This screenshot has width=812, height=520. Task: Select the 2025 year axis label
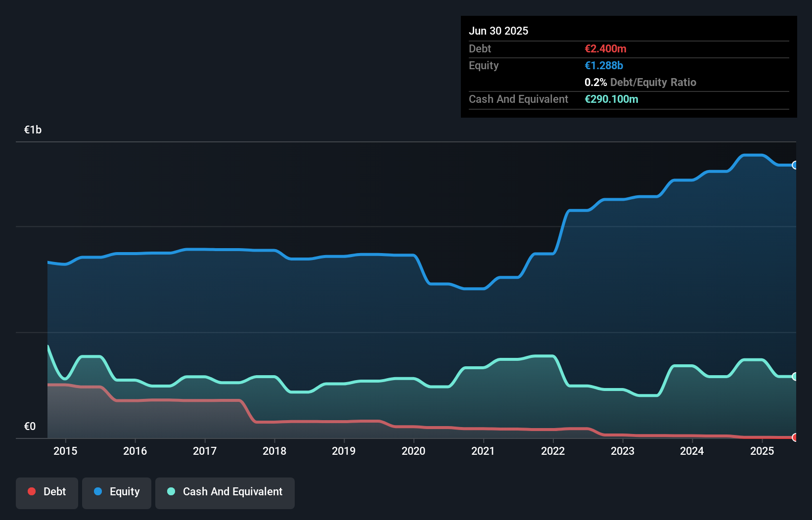[762, 451]
